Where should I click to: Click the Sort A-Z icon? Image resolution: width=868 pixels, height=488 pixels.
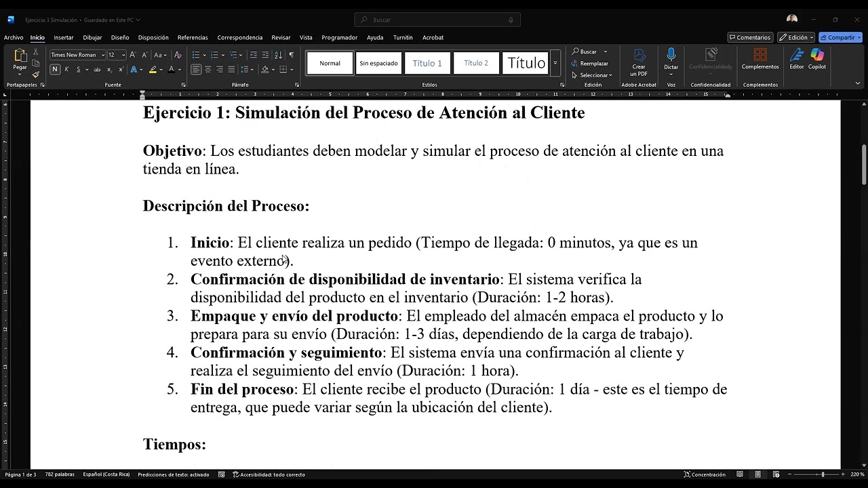(x=278, y=55)
